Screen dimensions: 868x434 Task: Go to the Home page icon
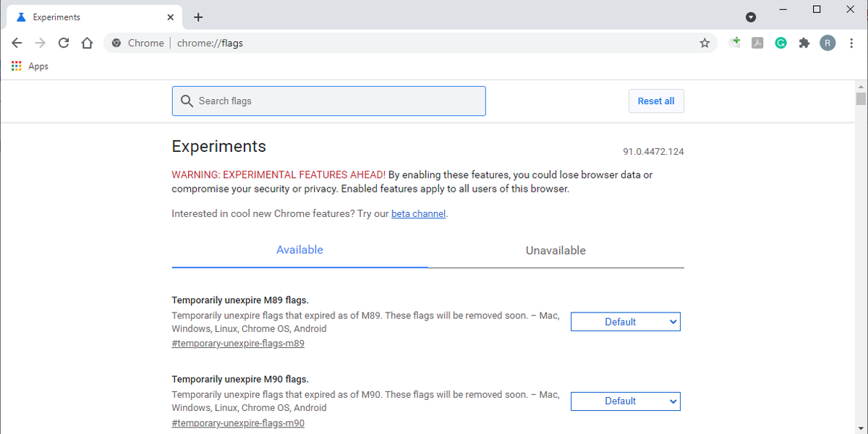pos(87,43)
